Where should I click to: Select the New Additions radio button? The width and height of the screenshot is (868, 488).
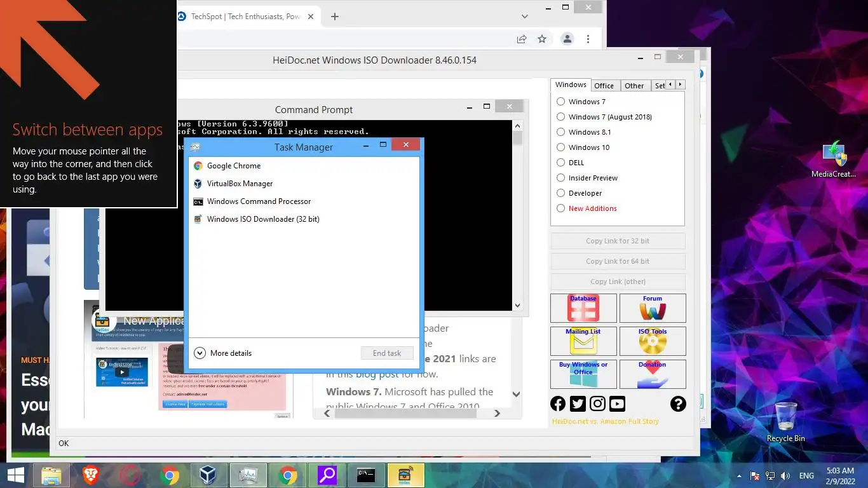560,208
